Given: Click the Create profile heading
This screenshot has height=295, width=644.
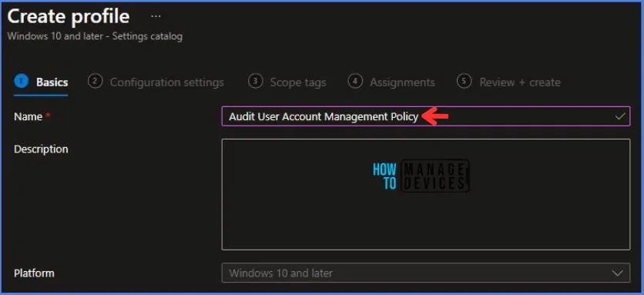Looking at the screenshot, I should point(69,17).
